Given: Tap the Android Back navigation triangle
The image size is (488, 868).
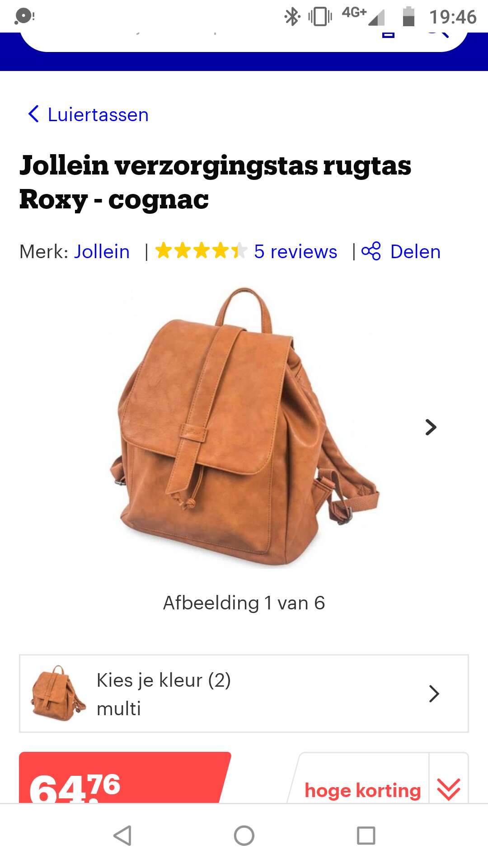Looking at the screenshot, I should [x=122, y=835].
